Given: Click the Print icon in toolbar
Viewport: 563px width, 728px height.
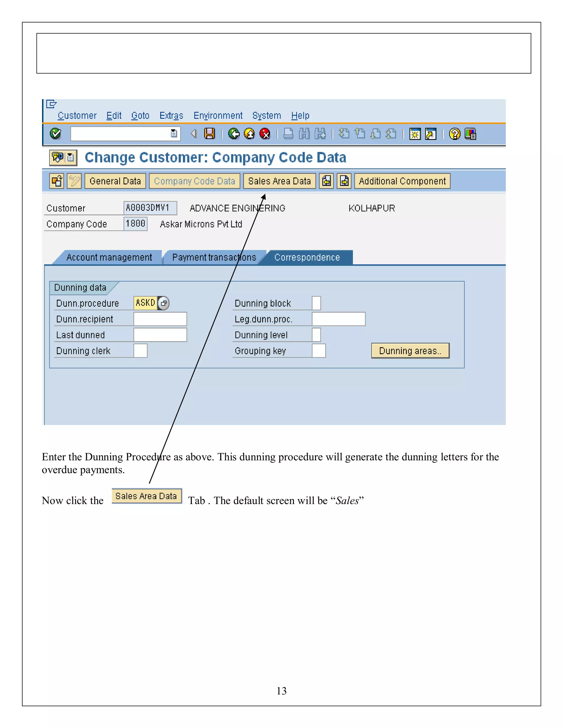Looking at the screenshot, I should [288, 134].
